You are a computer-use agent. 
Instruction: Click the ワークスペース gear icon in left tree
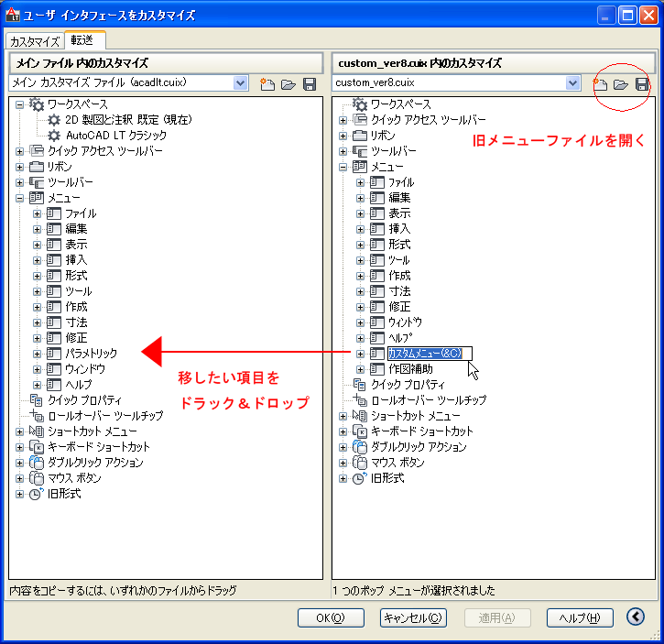[37, 104]
